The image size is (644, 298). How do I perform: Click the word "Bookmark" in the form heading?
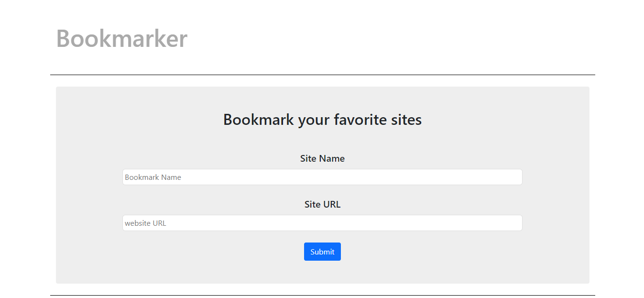(258, 119)
